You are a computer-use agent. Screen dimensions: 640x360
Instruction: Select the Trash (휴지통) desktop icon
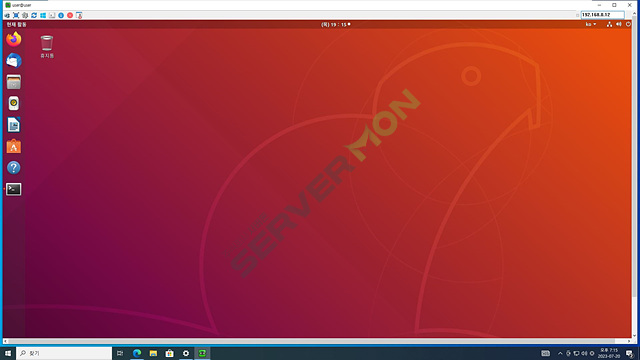click(47, 47)
